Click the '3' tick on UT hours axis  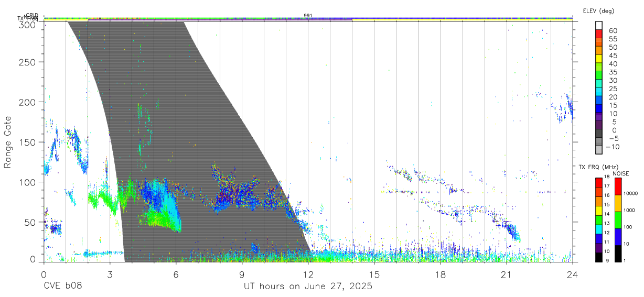[x=110, y=274]
